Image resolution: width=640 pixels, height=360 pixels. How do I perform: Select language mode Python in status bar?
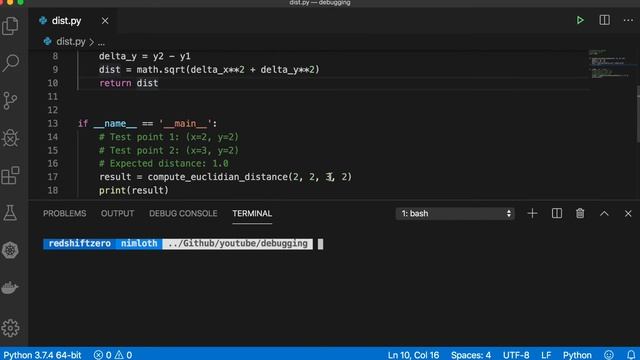click(577, 355)
